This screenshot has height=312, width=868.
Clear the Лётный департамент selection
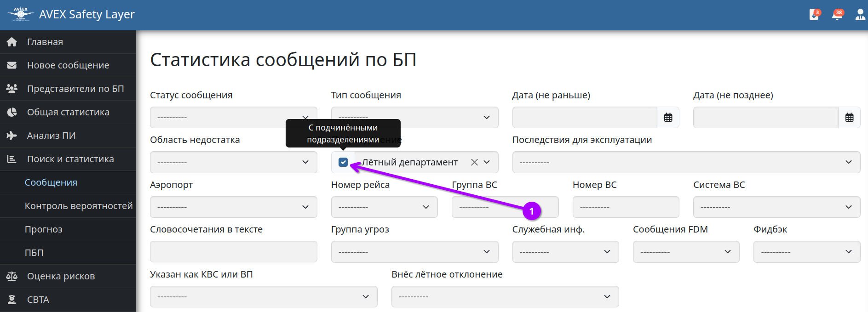tap(474, 162)
